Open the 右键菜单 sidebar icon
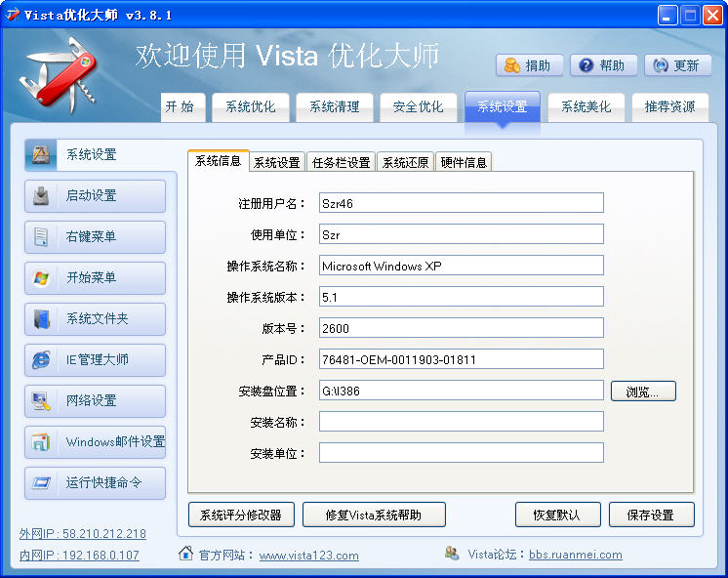Screen dimensions: 728x578 41,237
